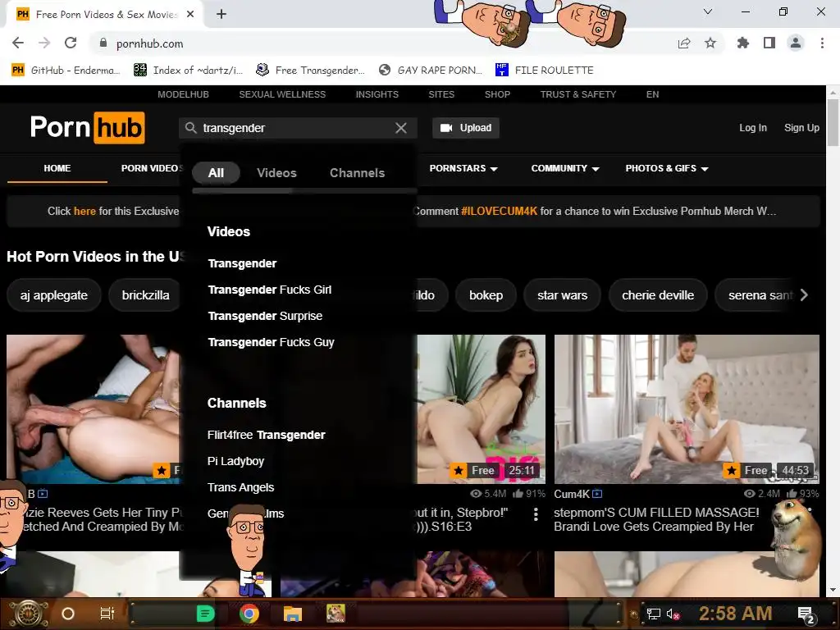Click the site logo in the header
The width and height of the screenshot is (840, 630).
click(x=87, y=127)
